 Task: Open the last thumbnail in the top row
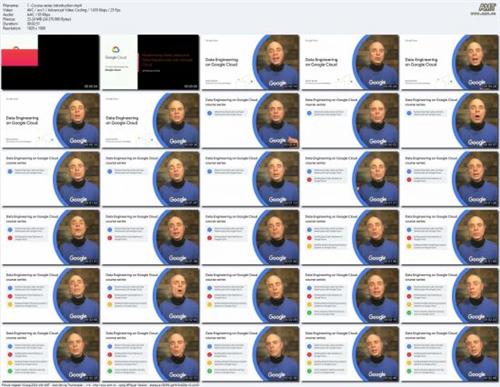(450, 62)
